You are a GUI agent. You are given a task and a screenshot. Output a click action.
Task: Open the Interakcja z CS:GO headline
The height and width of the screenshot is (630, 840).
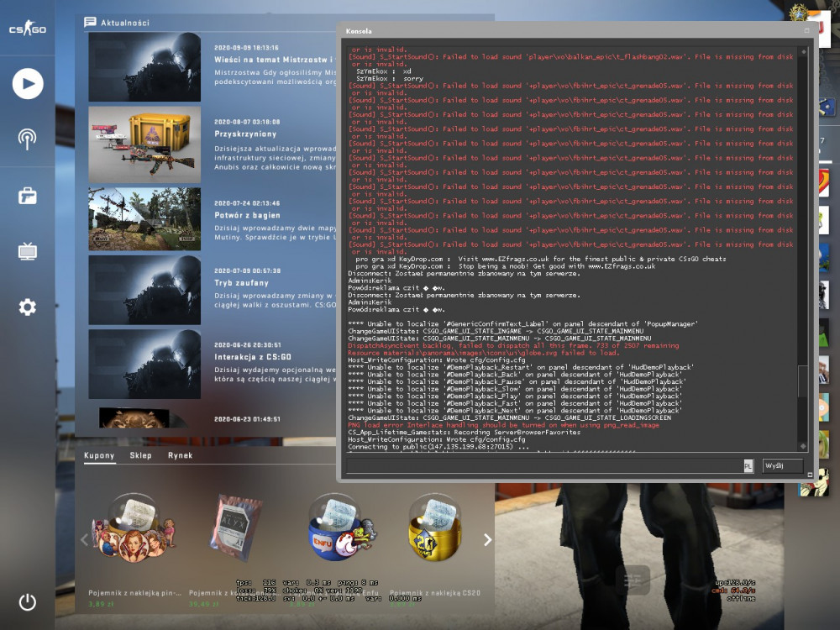point(253,357)
